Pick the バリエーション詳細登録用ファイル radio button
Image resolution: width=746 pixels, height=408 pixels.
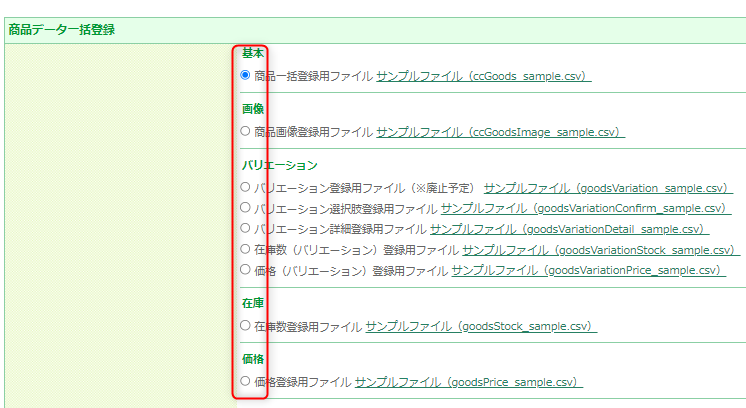245,228
